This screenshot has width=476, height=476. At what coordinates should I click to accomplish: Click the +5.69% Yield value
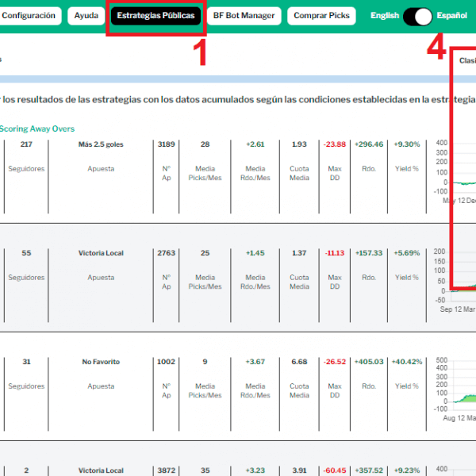click(407, 253)
